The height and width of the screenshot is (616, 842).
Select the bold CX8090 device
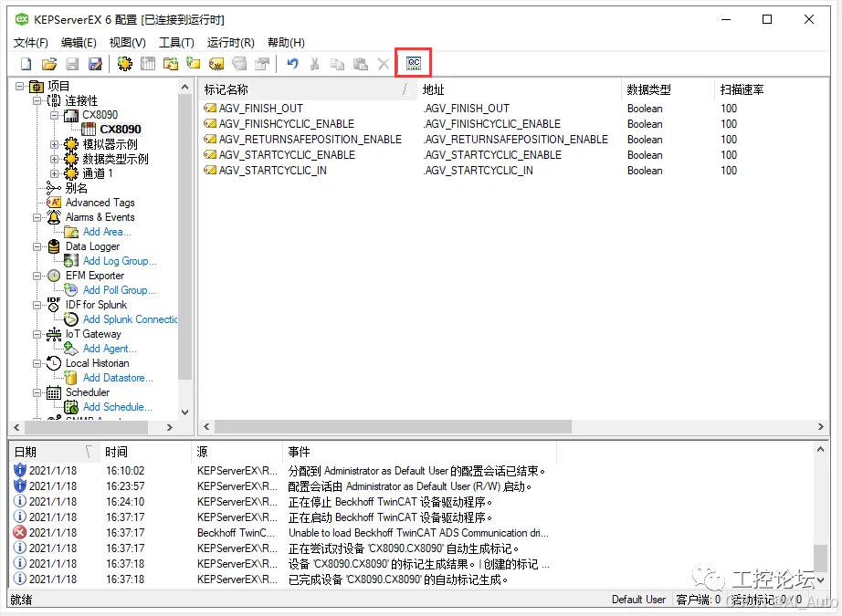(x=121, y=130)
